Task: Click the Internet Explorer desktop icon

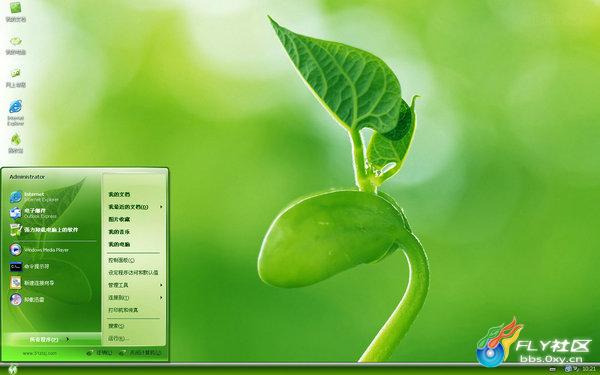Action: 16,112
